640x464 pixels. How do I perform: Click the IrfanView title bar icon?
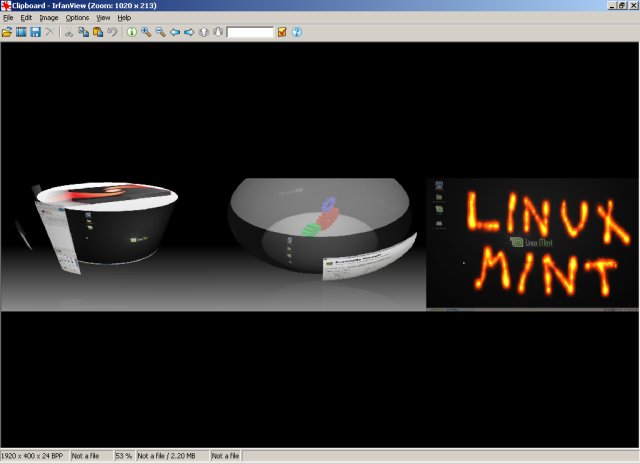pyautogui.click(x=5, y=6)
